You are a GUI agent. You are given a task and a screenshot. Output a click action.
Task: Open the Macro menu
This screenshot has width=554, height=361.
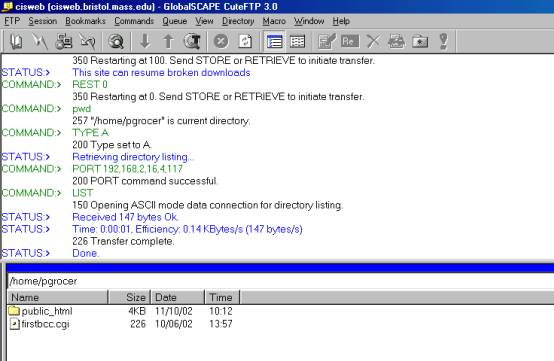(274, 21)
